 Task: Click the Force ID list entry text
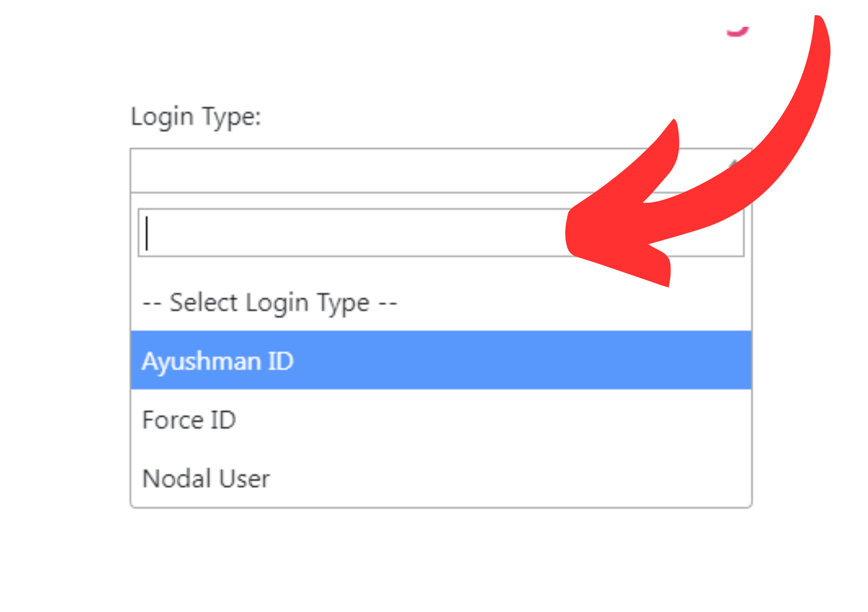tap(189, 420)
